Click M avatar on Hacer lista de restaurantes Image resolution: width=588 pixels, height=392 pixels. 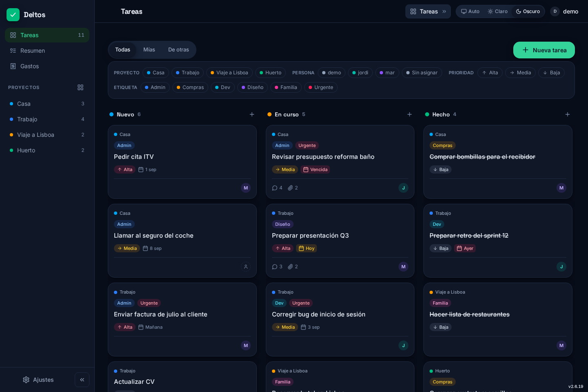click(561, 345)
